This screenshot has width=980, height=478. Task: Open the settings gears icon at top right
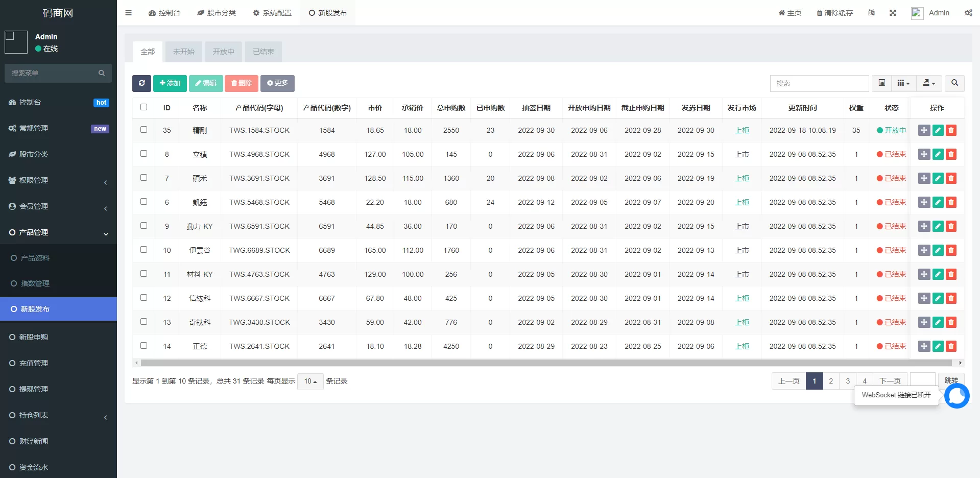[968, 13]
